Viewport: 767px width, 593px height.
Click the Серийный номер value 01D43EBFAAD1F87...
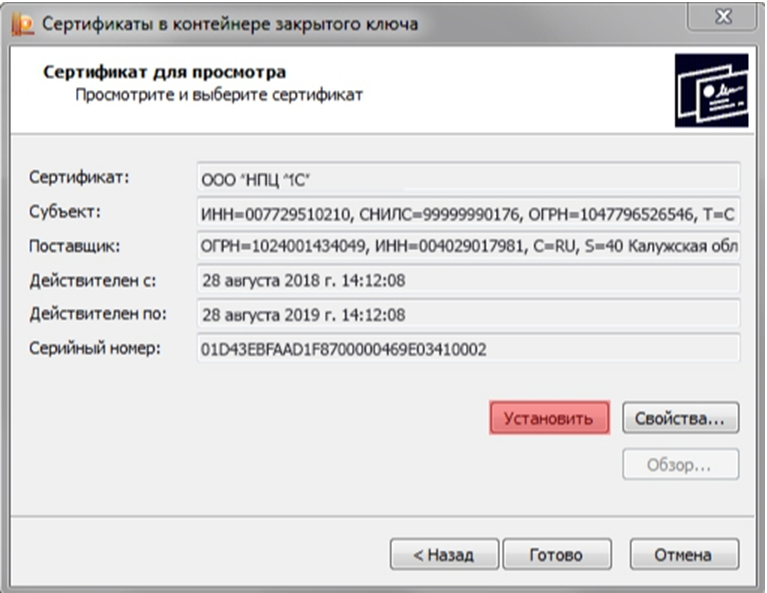[468, 348]
